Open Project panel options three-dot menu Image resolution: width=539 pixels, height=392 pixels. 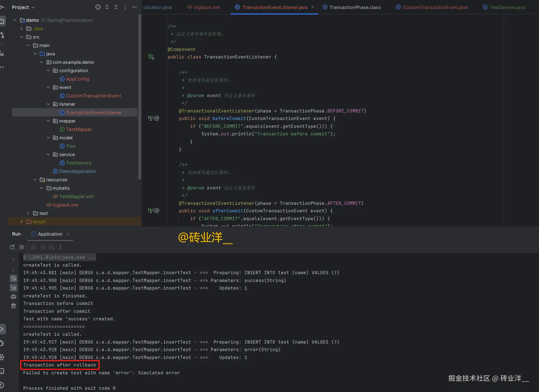125,7
